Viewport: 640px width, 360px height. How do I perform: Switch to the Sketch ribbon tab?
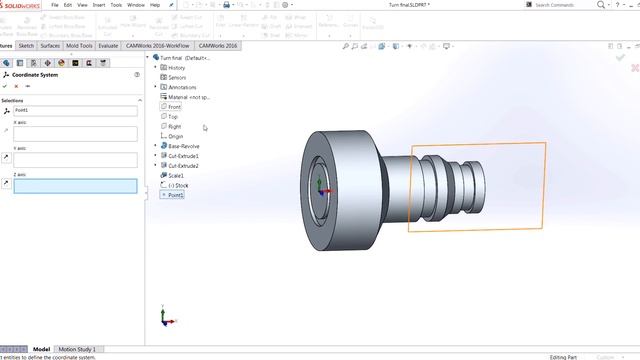[26, 46]
